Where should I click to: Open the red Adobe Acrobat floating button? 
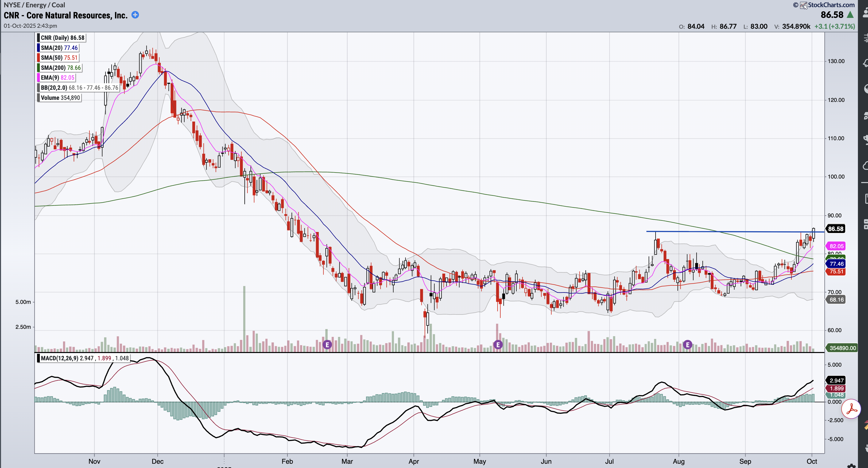click(851, 409)
